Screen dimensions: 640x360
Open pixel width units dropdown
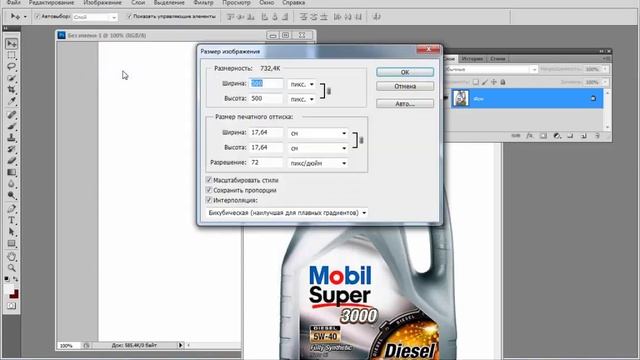click(x=302, y=84)
